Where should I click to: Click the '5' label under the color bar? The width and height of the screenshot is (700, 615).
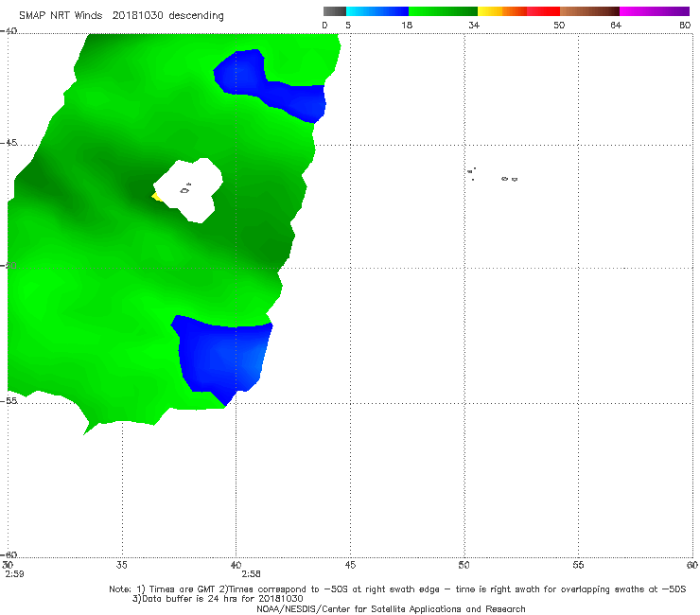point(348,26)
